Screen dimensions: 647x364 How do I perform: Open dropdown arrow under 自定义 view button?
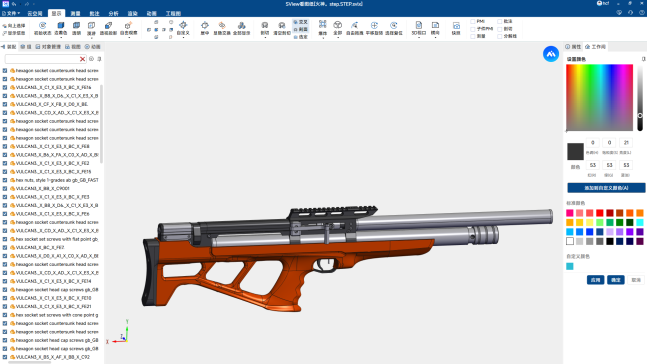[183, 38]
